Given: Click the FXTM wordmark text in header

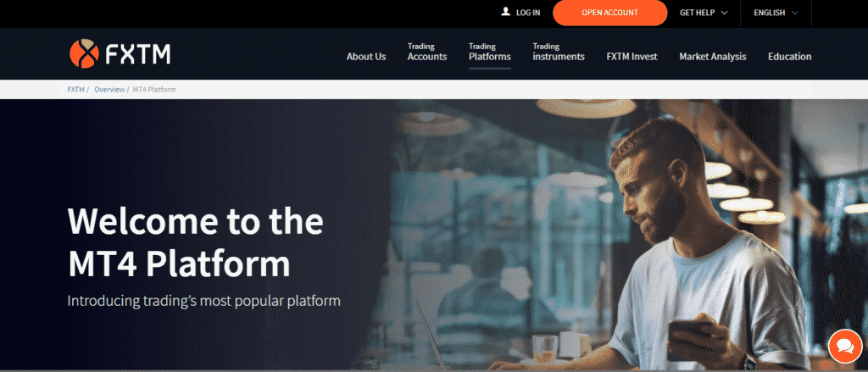Looking at the screenshot, I should coord(138,54).
